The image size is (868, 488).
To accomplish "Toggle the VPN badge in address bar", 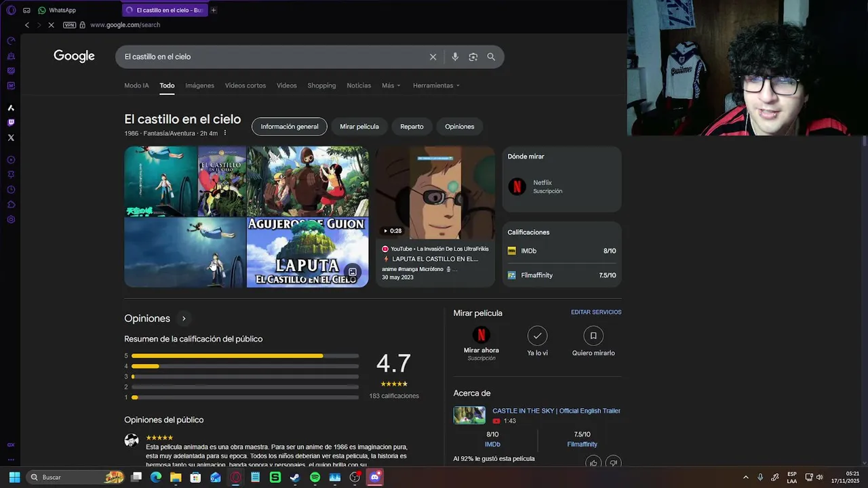I will [69, 25].
